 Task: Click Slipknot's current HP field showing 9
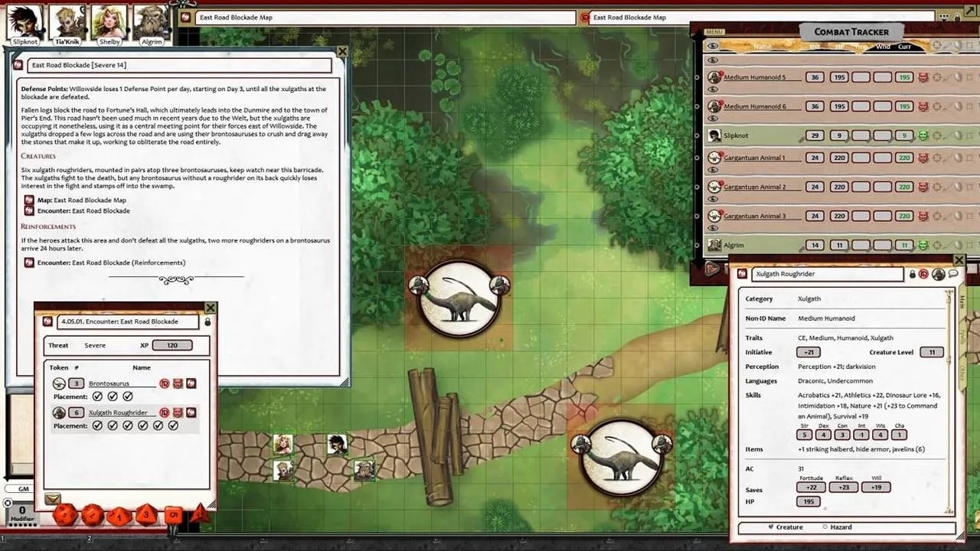(904, 135)
